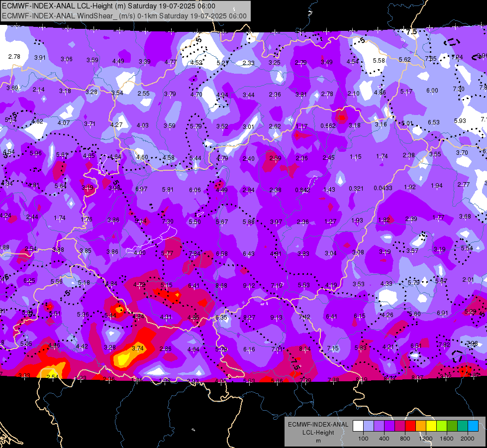Click the wind shear value '6.25'
The width and height of the screenshot is (487, 448).
tap(29, 281)
